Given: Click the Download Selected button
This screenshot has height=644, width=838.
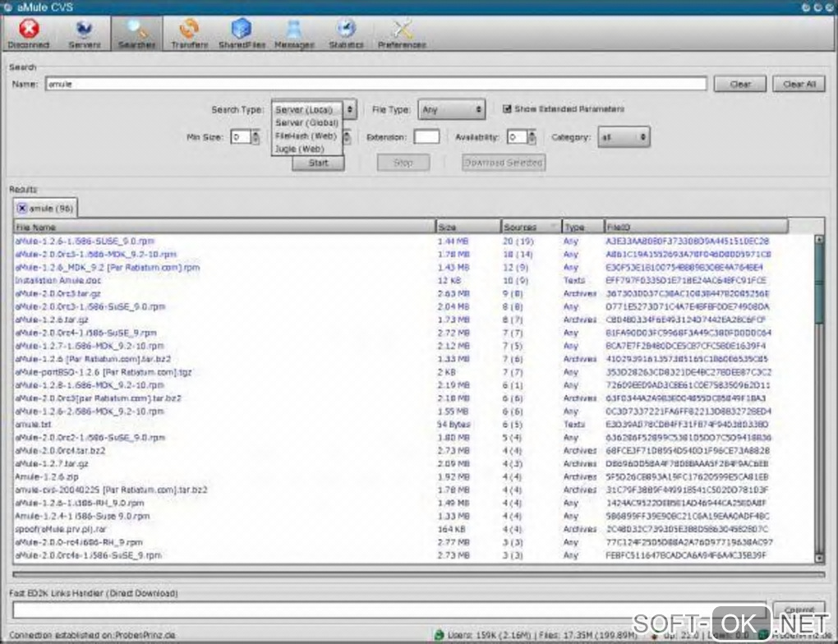Looking at the screenshot, I should click(x=504, y=163).
